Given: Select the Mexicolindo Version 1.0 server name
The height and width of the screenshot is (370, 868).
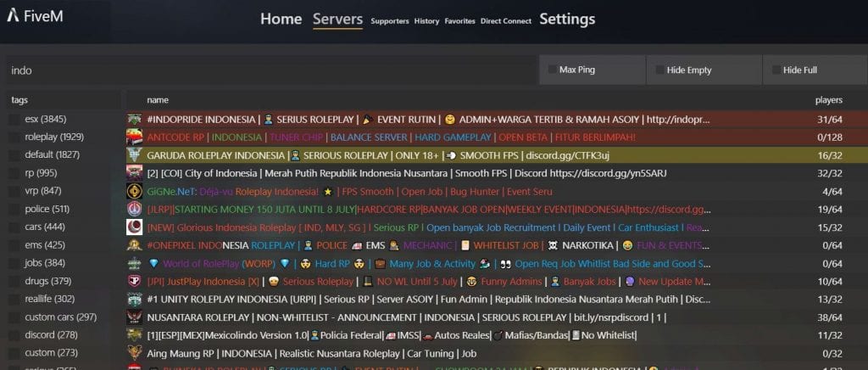Looking at the screenshot, I should click(x=392, y=336).
